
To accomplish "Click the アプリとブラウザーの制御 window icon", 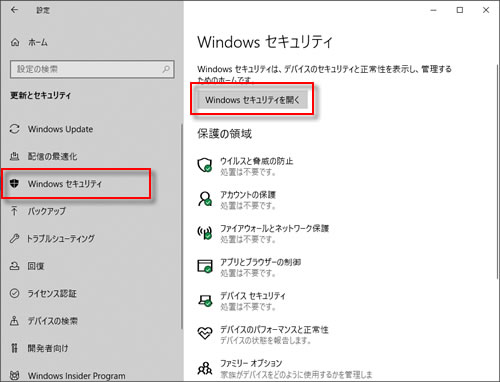I will 205,266.
